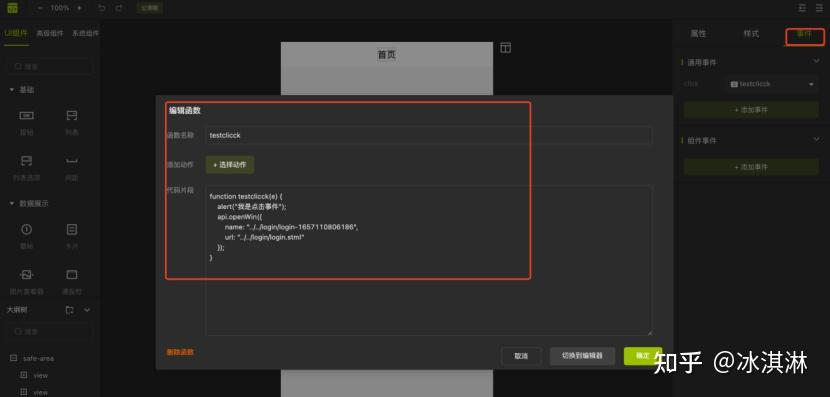Focus the component search box

click(49, 67)
